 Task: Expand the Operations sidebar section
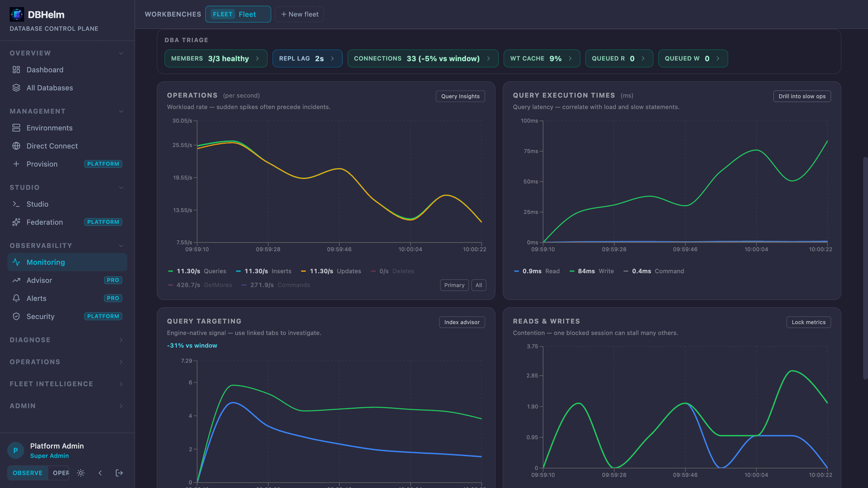point(67,362)
